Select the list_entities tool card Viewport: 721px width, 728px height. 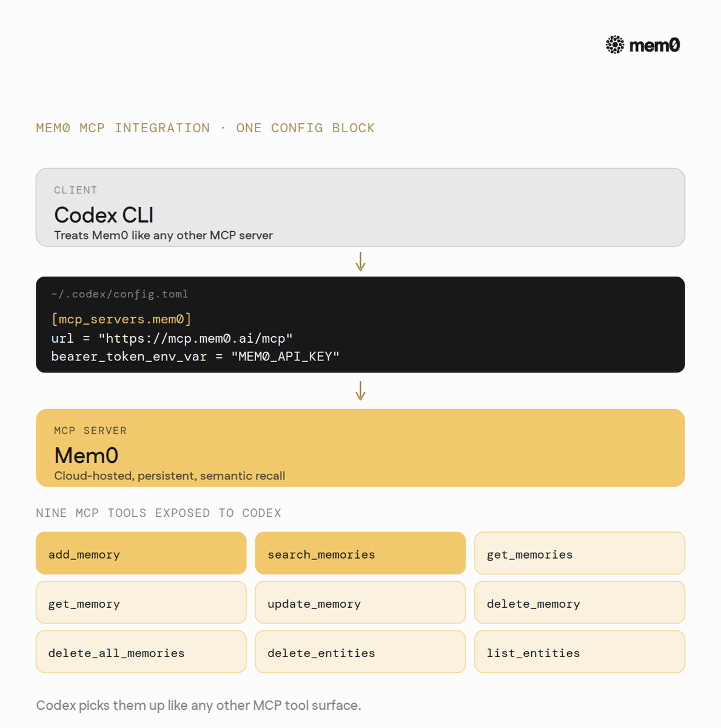point(580,652)
